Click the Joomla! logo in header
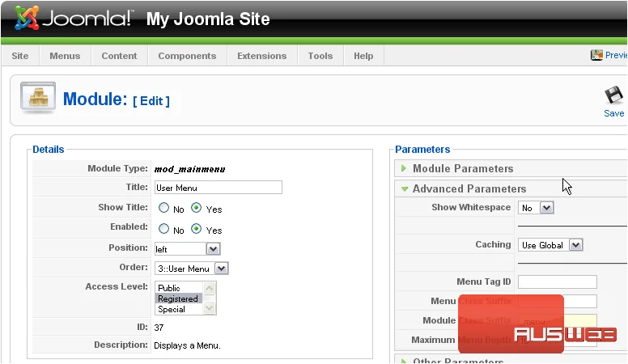The width and height of the screenshot is (628, 364). pos(74,19)
